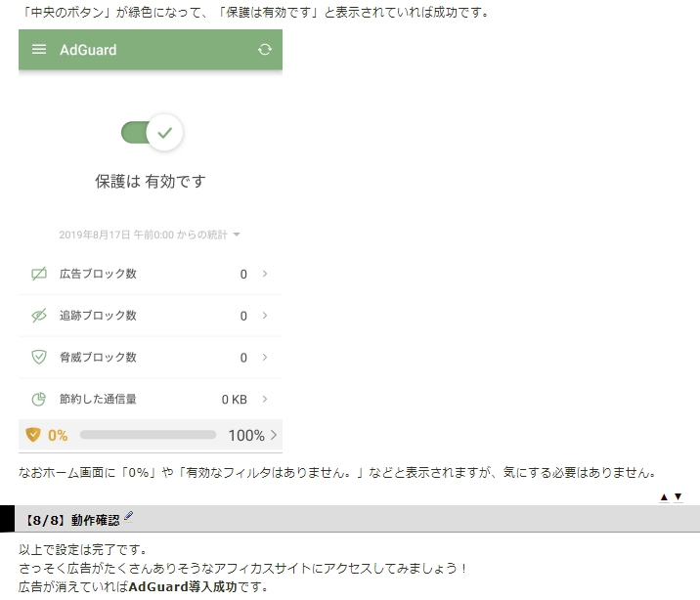This screenshot has height=600, width=700.
Task: Open the chevron next to 100%
Action: (274, 435)
